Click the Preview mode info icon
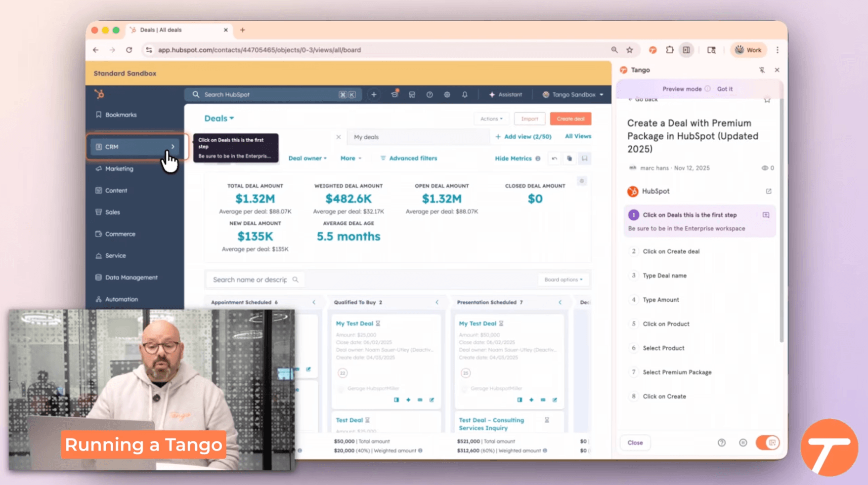868x485 pixels. [708, 89]
